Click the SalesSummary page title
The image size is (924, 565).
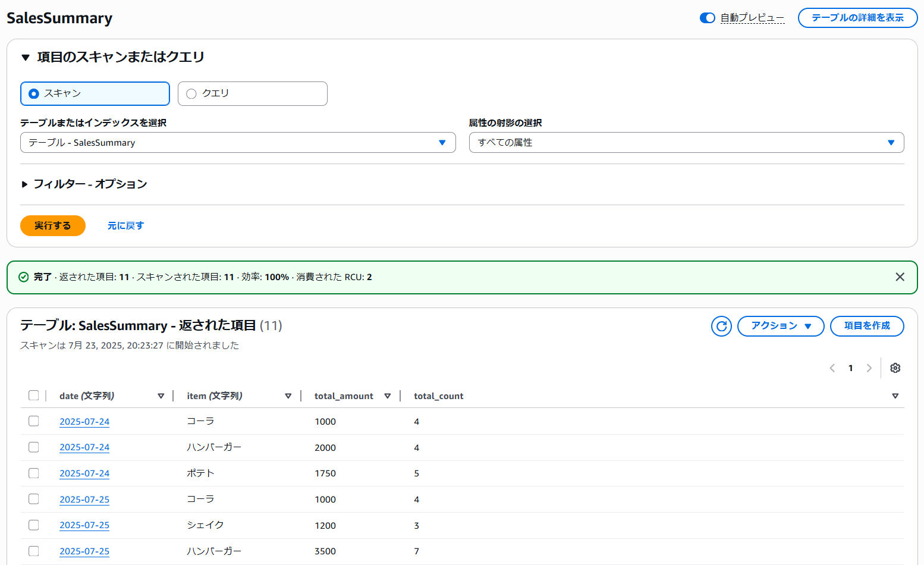pos(59,18)
